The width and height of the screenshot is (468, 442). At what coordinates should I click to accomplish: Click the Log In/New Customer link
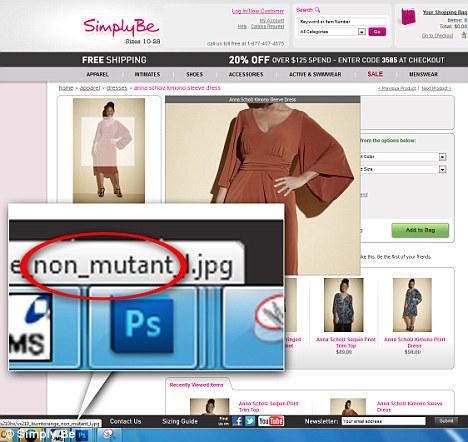pyautogui.click(x=258, y=11)
